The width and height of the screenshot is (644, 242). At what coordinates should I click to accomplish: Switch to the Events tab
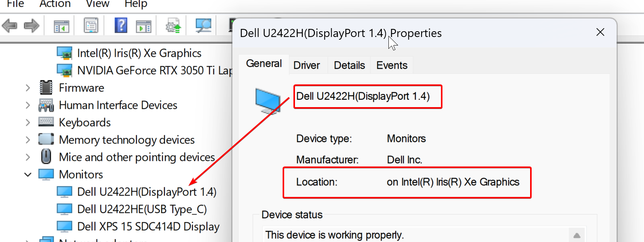tap(392, 65)
